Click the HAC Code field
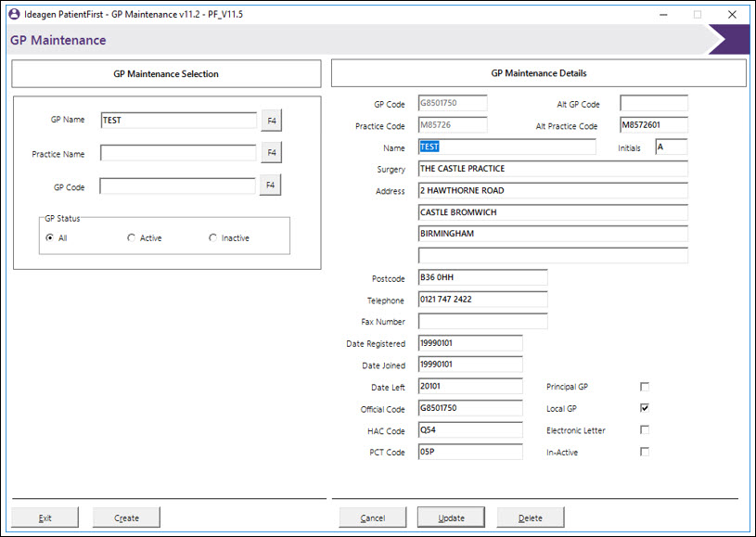Screen dimensions: 756x537 tap(470, 429)
